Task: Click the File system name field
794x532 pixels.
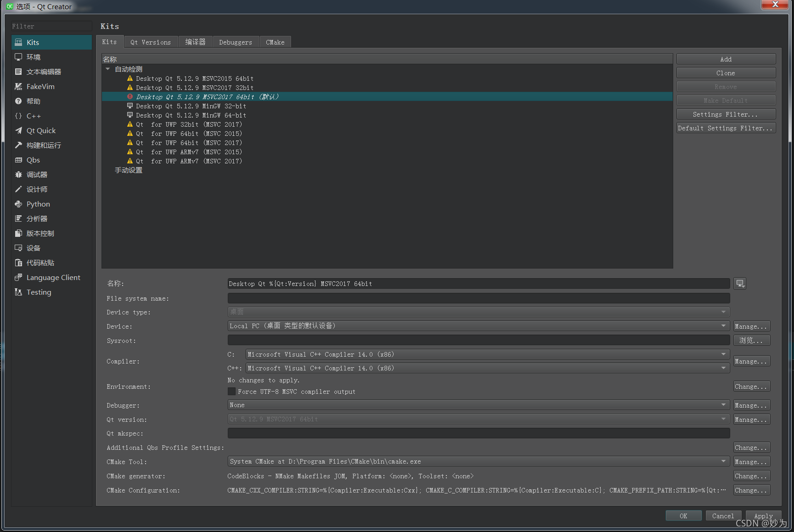Action: tap(479, 298)
